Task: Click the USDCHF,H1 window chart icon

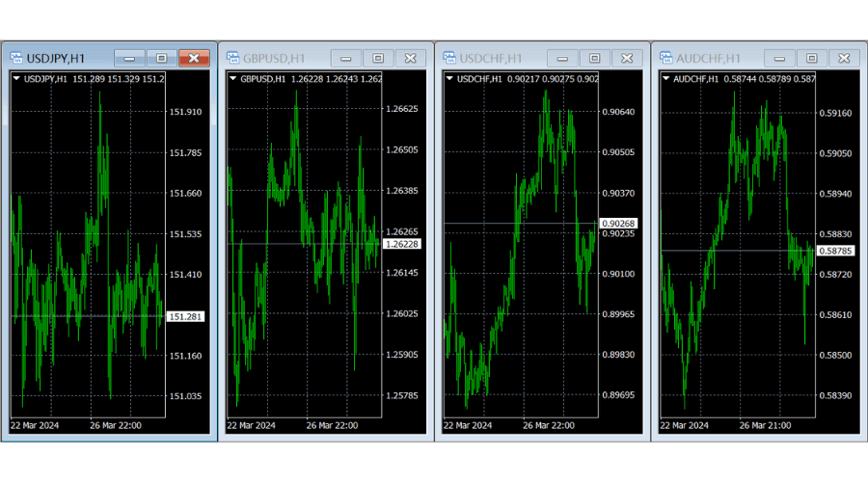Action: coord(449,58)
